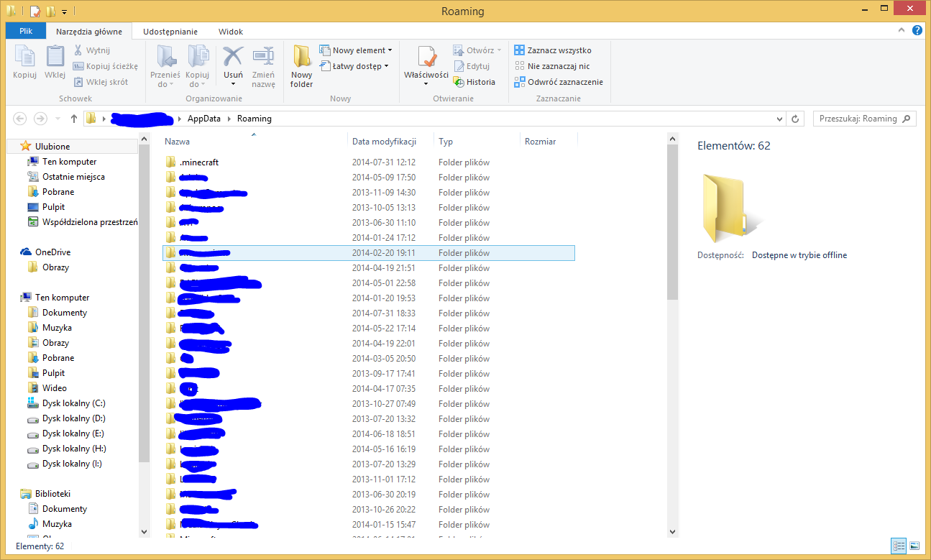Click AppData in the address bar
This screenshot has height=560, width=931.
pyautogui.click(x=204, y=119)
